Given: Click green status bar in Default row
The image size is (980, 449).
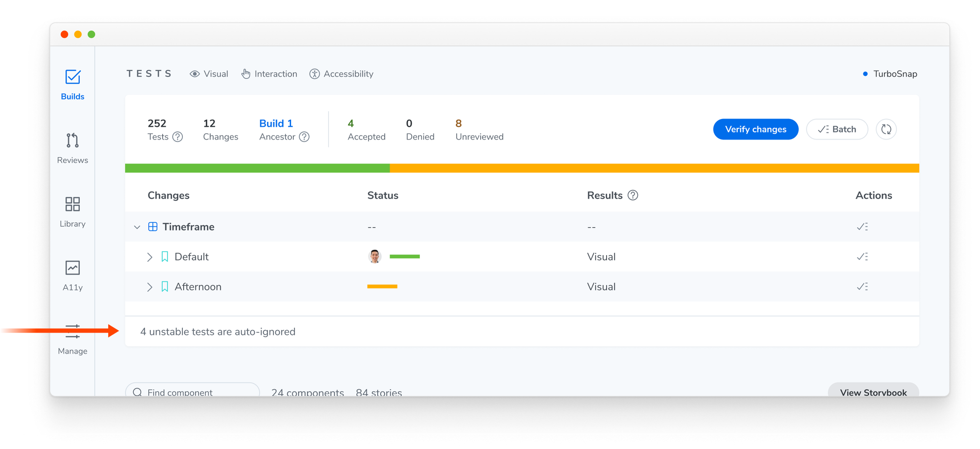Looking at the screenshot, I should [405, 257].
